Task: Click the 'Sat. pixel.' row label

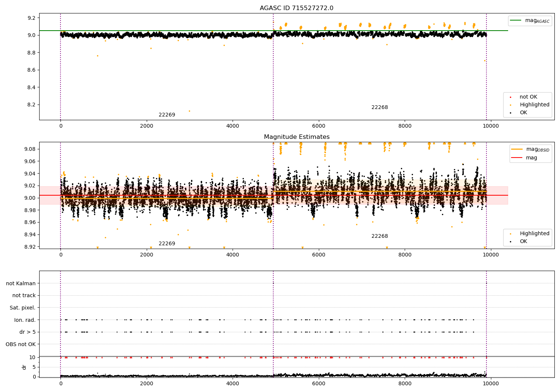Action: (x=23, y=308)
